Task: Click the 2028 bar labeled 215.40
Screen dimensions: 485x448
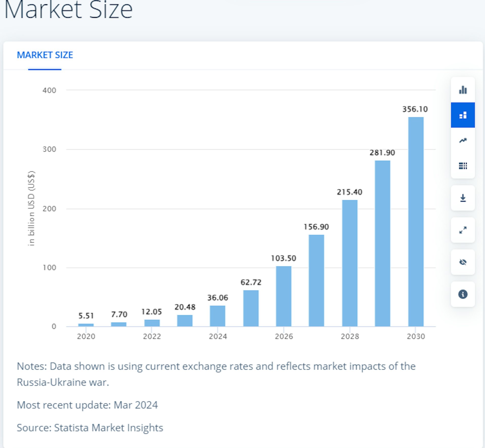Action: pos(350,263)
